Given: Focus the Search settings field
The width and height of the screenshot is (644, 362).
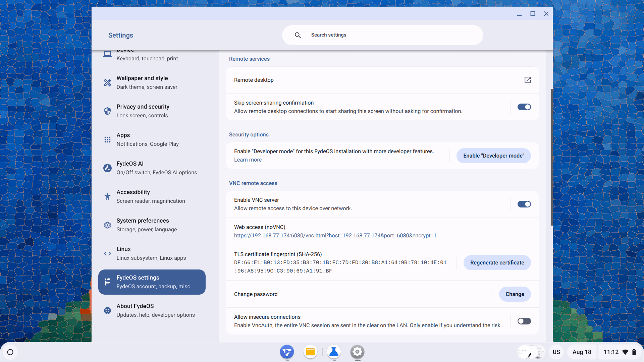Looking at the screenshot, I should click(x=382, y=35).
